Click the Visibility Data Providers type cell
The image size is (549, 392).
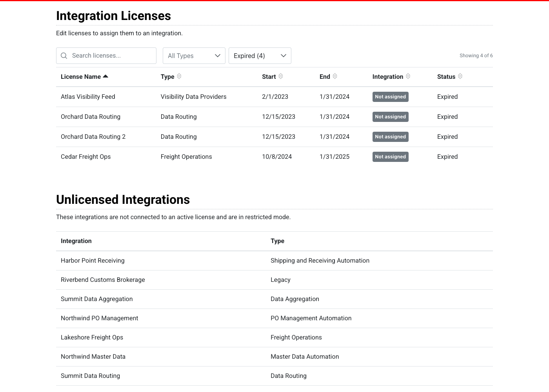click(194, 97)
